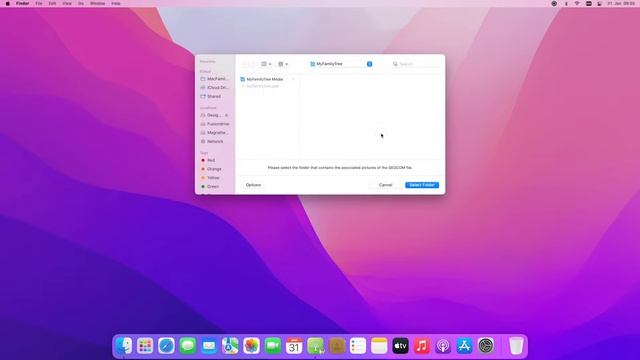Open the Finder menu in menu bar
Image resolution: width=640 pixels, height=360 pixels.
(22, 3)
